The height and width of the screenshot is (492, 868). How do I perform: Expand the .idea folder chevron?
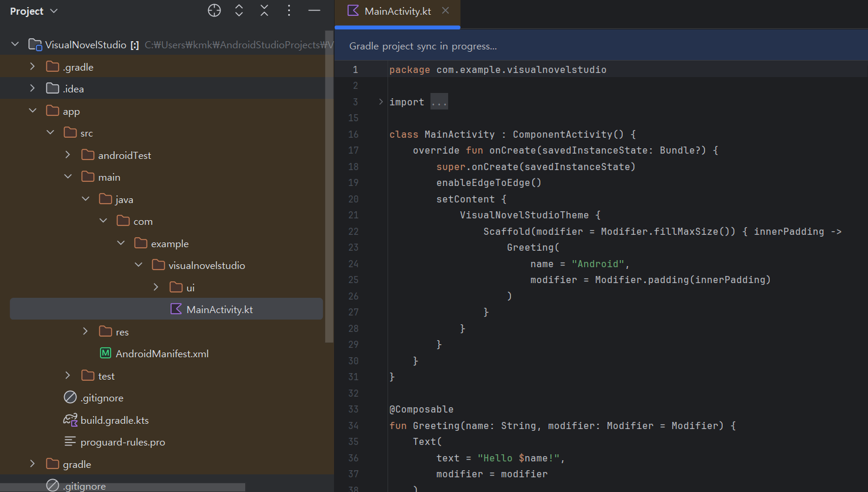tap(32, 89)
